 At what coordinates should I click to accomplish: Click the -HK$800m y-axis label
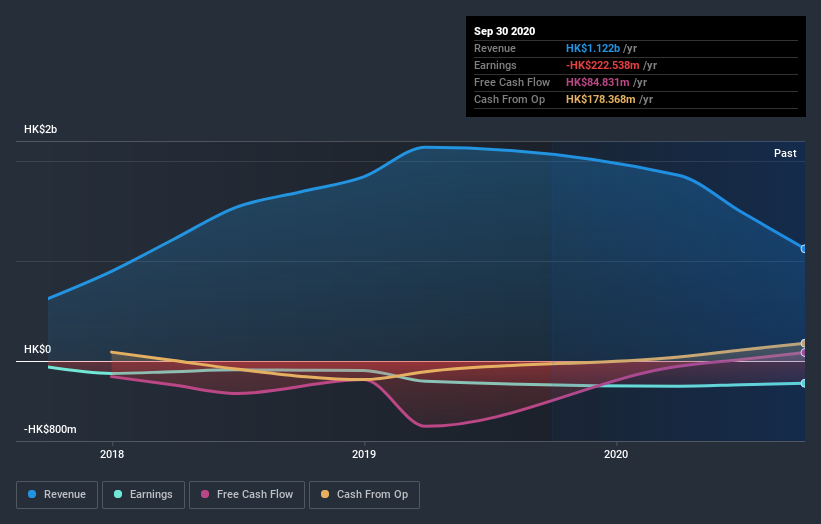coord(50,429)
